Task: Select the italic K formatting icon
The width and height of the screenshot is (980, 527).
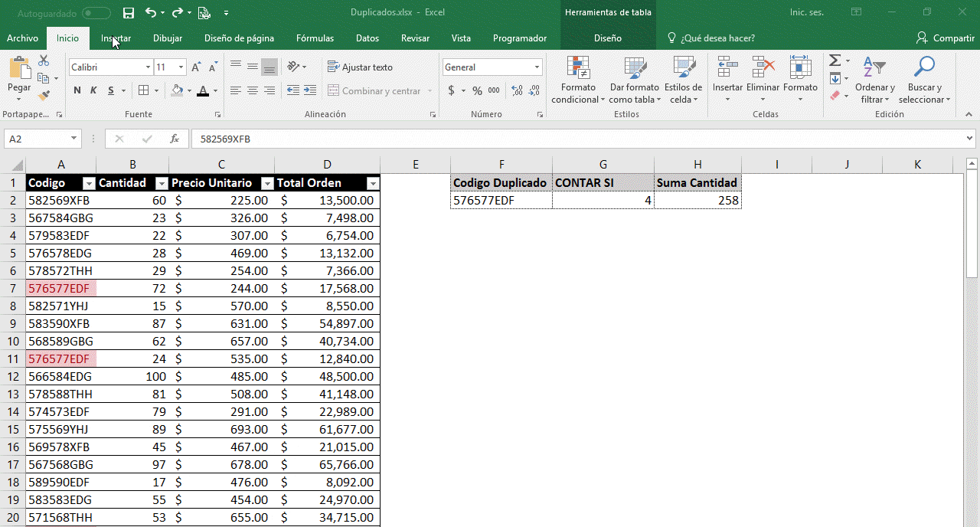Action: (x=92, y=90)
